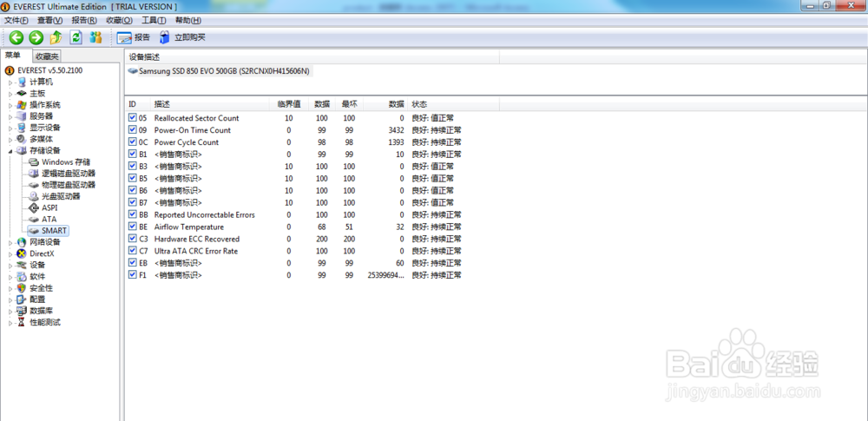Image resolution: width=868 pixels, height=421 pixels.
Task: Uncheck Power-On Time Count checkbox
Action: pos(132,129)
